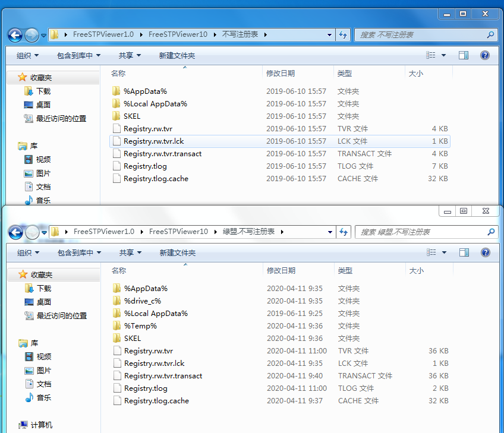Open 共享 menu in top window
Image resolution: width=504 pixels, height=433 pixels.
(x=130, y=56)
